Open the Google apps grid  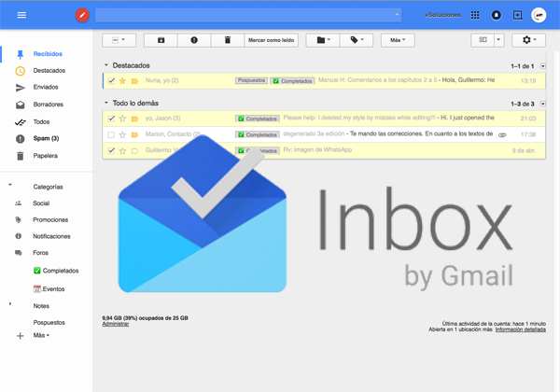coord(475,15)
